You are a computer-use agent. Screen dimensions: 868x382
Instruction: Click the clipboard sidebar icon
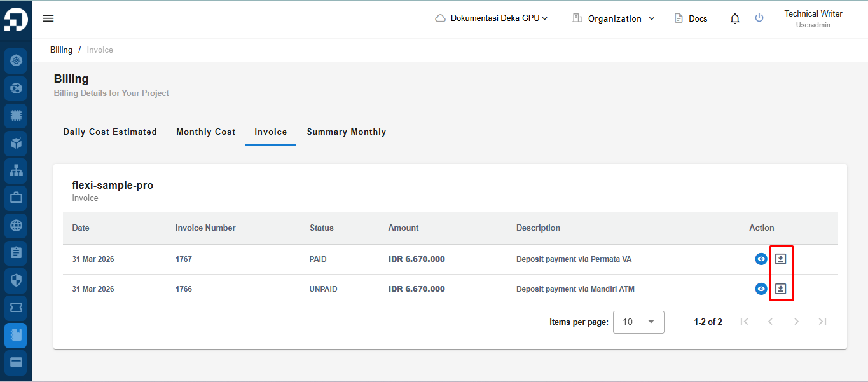click(x=16, y=252)
